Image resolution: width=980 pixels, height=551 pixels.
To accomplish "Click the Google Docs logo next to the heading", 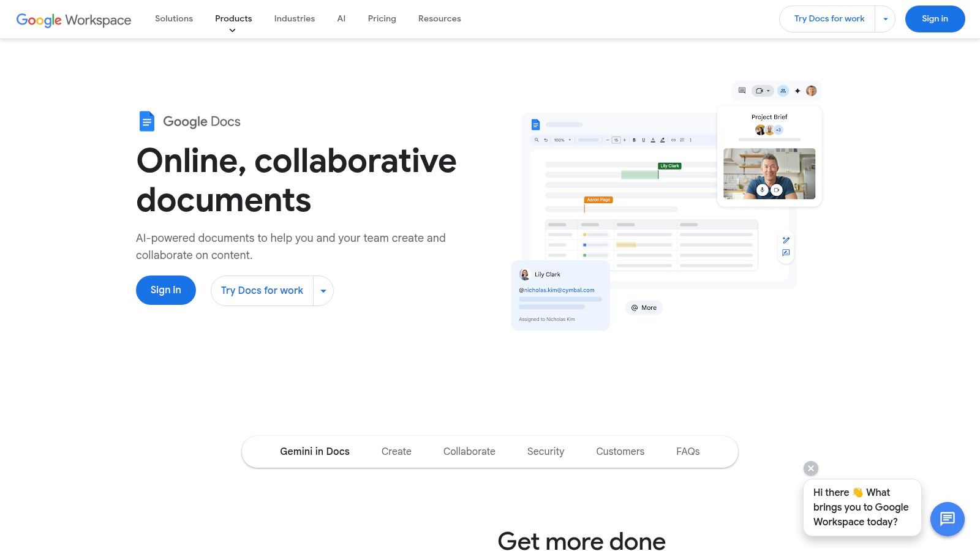I will click(x=147, y=121).
